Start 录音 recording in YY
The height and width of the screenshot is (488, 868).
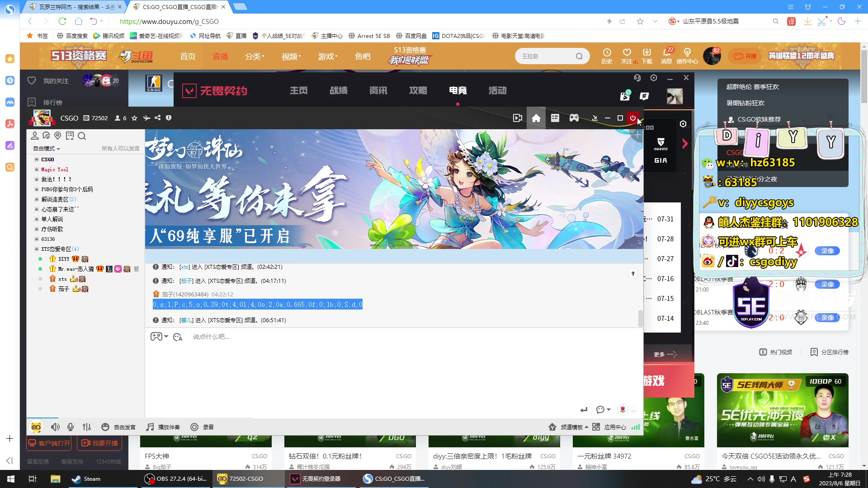point(202,427)
